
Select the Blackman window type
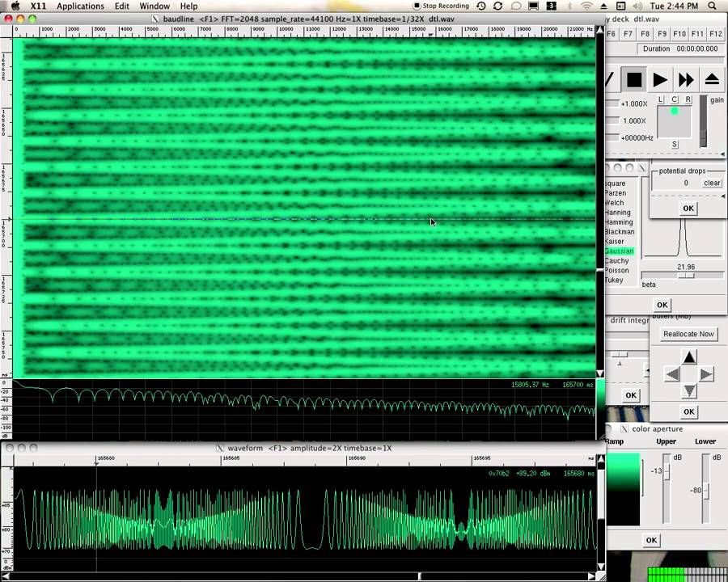click(x=620, y=232)
